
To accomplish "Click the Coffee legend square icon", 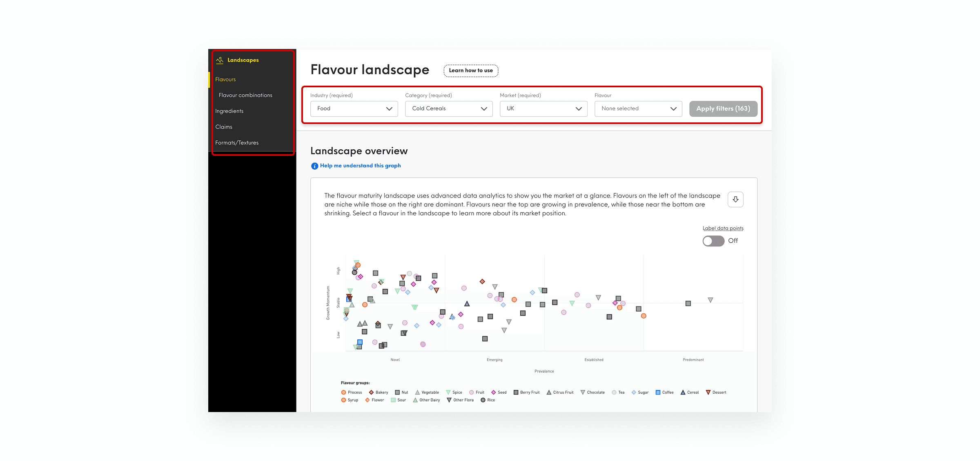I will pyautogui.click(x=658, y=392).
